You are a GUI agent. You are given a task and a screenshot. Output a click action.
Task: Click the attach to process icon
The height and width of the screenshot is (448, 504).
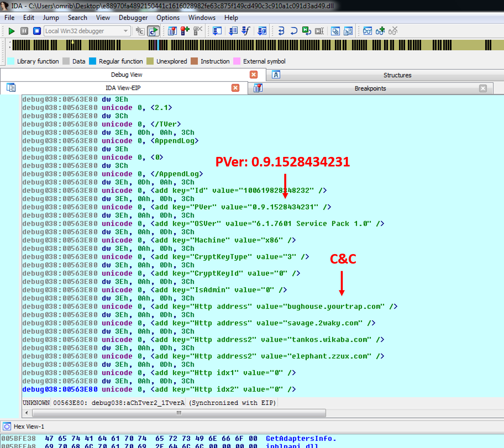[140, 31]
